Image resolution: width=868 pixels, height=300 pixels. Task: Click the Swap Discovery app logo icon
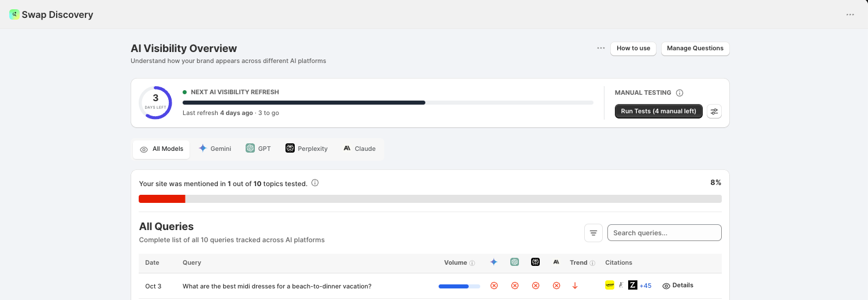[x=14, y=14]
